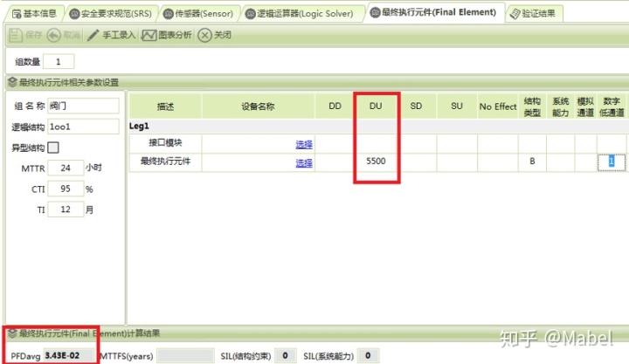
Task: Switch to the 基本信息 tab
Action: pyautogui.click(x=34, y=14)
